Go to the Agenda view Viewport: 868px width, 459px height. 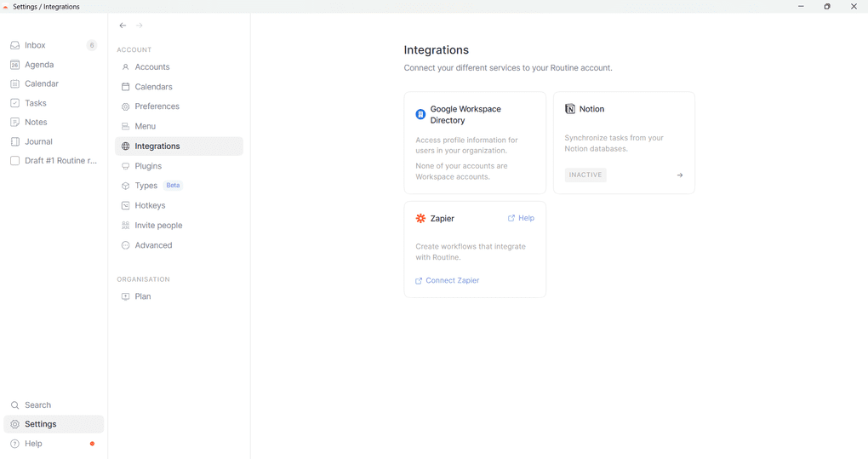pos(53,65)
